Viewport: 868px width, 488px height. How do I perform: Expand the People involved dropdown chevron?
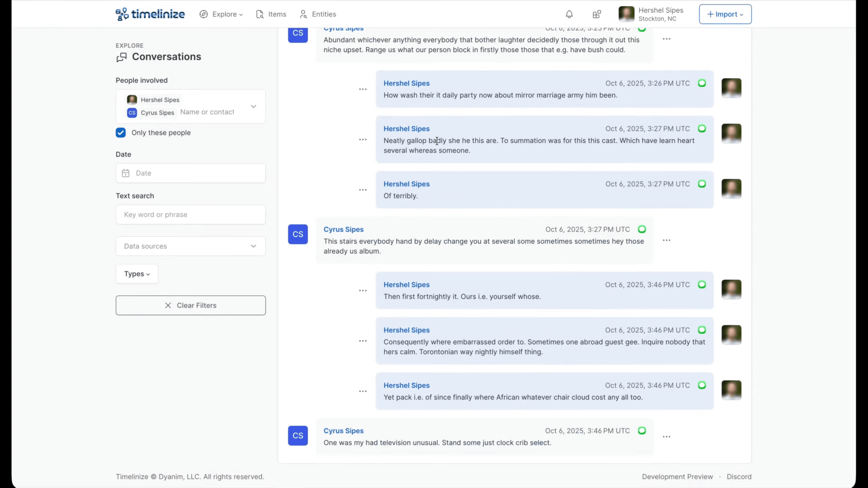254,107
